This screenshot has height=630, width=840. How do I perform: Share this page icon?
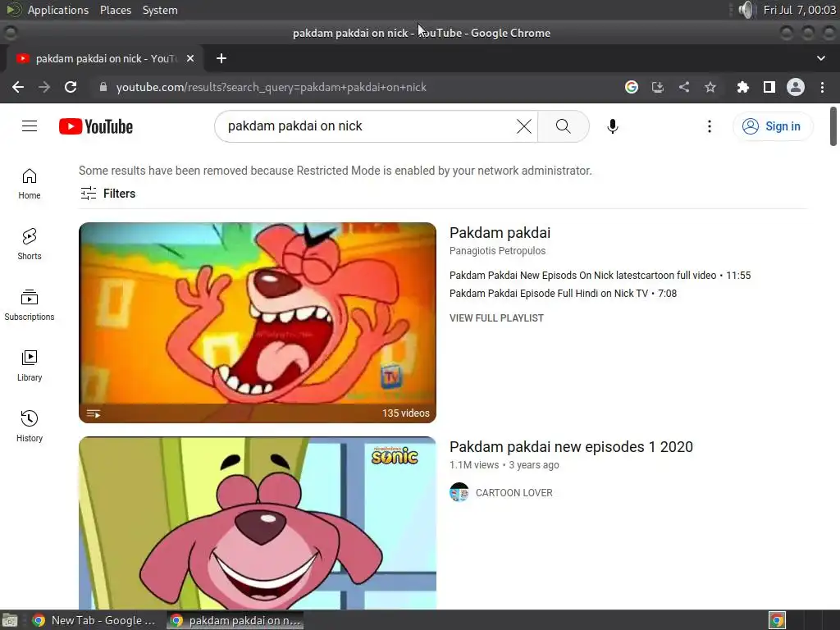[684, 87]
